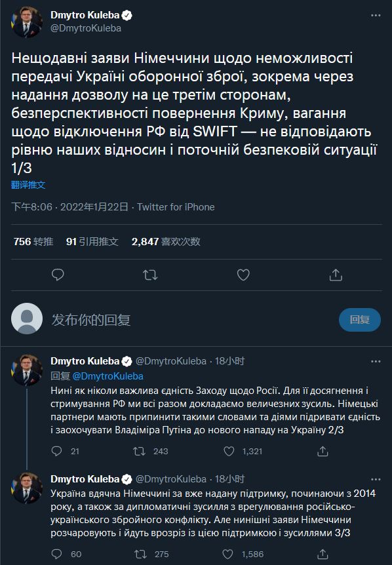
Task: Like the main tweet using the heart icon
Action: (243, 275)
